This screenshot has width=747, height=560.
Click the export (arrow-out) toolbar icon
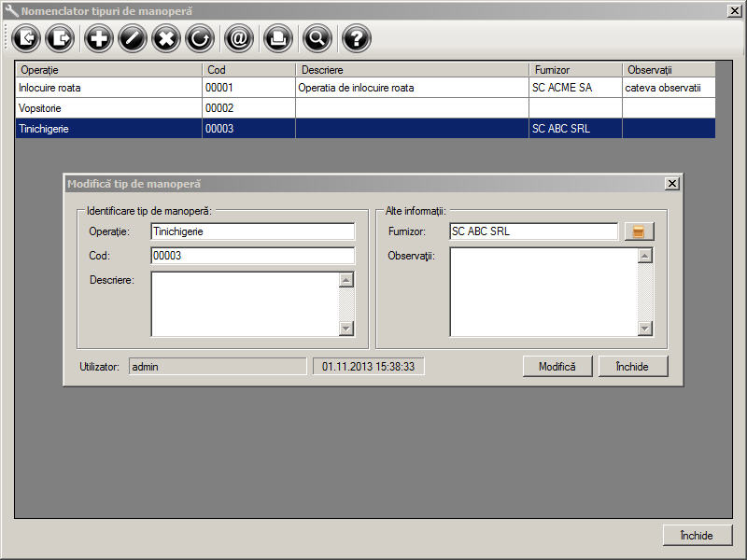[60, 38]
